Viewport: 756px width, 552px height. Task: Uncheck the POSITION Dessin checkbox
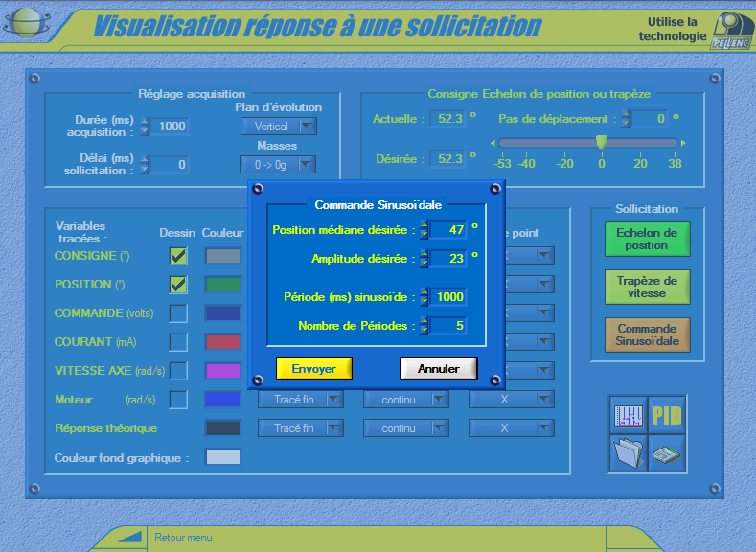click(x=178, y=285)
